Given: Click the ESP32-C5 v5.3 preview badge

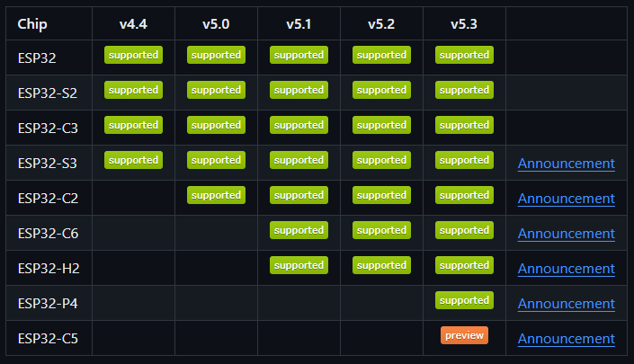Looking at the screenshot, I should (x=464, y=335).
